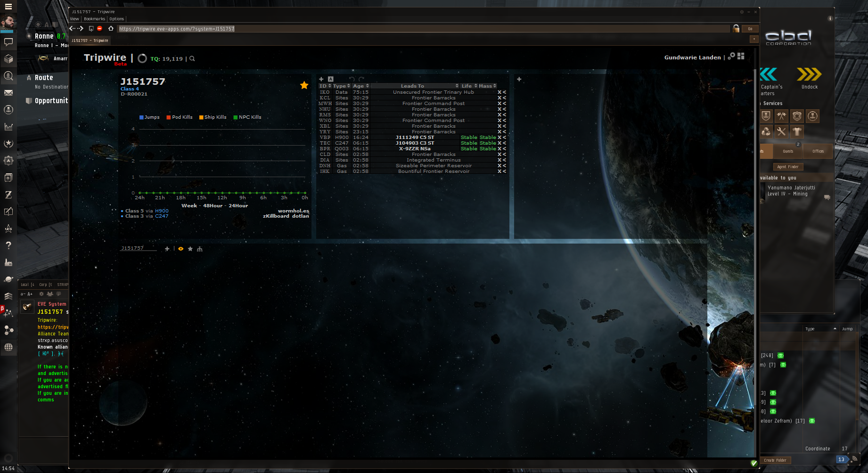Screen dimensions: 868x473
Task: Click the URL address field
Action: tap(423, 29)
